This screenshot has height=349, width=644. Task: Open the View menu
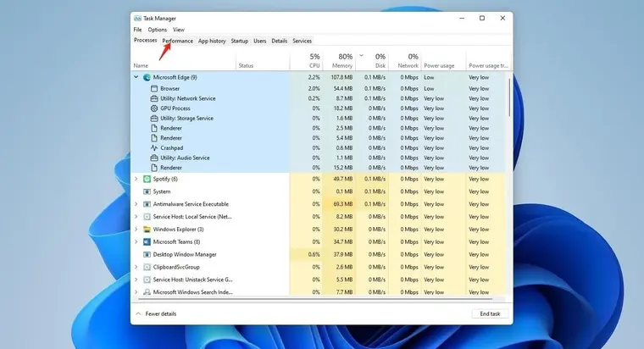tap(179, 30)
